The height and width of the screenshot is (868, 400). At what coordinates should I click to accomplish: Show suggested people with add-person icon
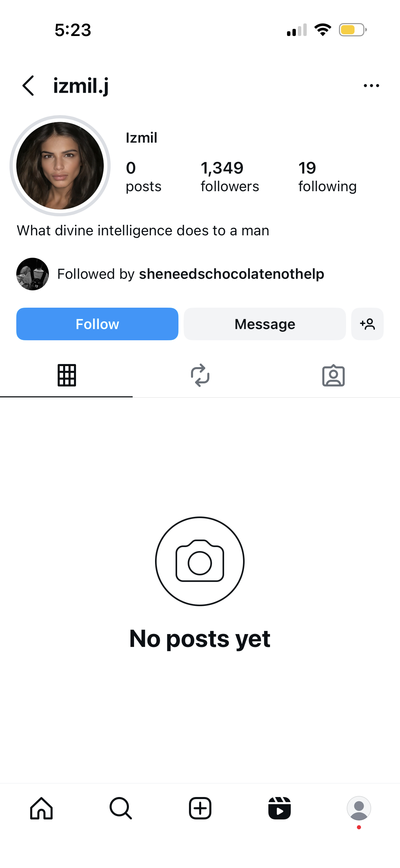367,324
